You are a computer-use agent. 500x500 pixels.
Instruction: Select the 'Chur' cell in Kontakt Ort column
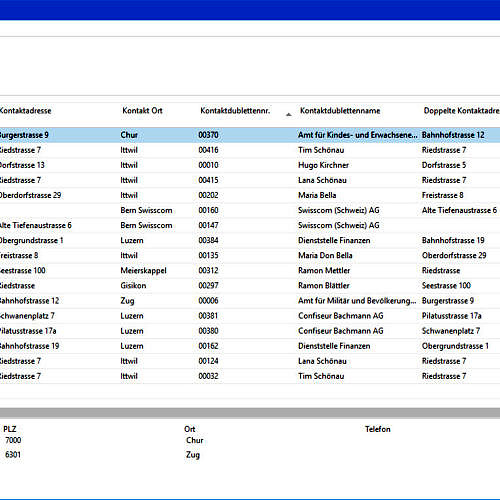coord(129,135)
